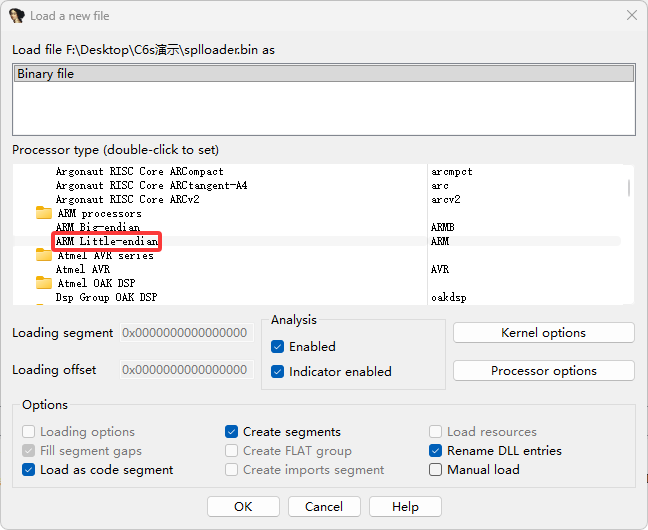Image resolution: width=648 pixels, height=530 pixels.
Task: Click the arcv2 short name cell
Action: pyautogui.click(x=446, y=199)
